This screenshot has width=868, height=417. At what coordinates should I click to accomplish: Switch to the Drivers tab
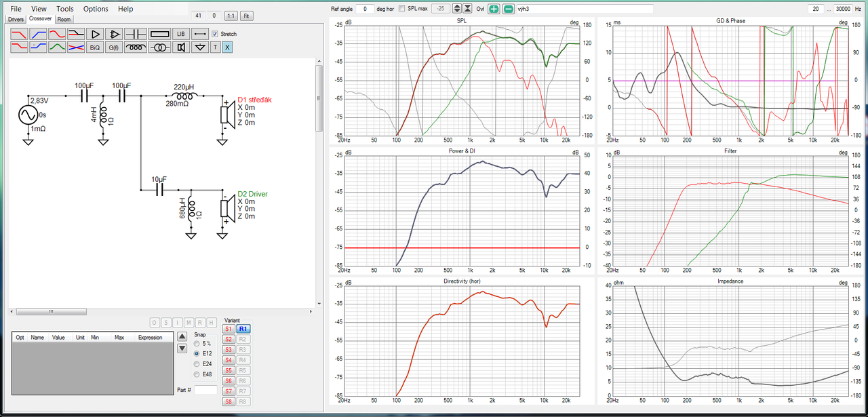[x=16, y=19]
